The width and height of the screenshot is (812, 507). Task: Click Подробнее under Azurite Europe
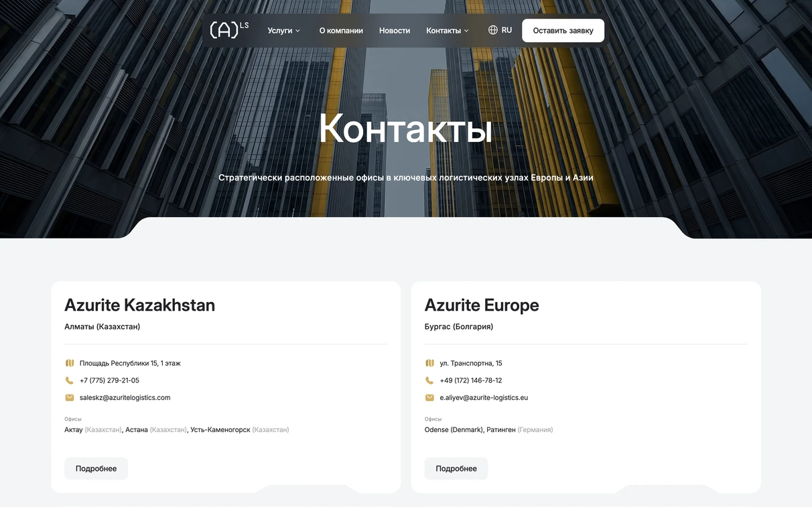[456, 469]
